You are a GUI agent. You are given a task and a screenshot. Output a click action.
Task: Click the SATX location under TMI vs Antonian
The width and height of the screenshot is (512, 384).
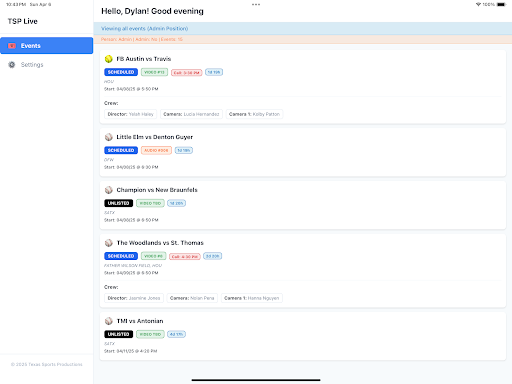pos(110,344)
